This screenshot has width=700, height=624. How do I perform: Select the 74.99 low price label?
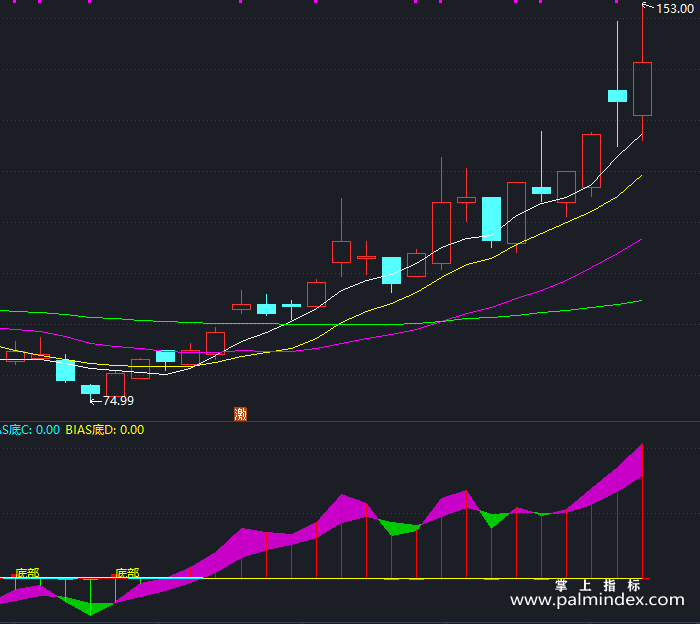118,401
